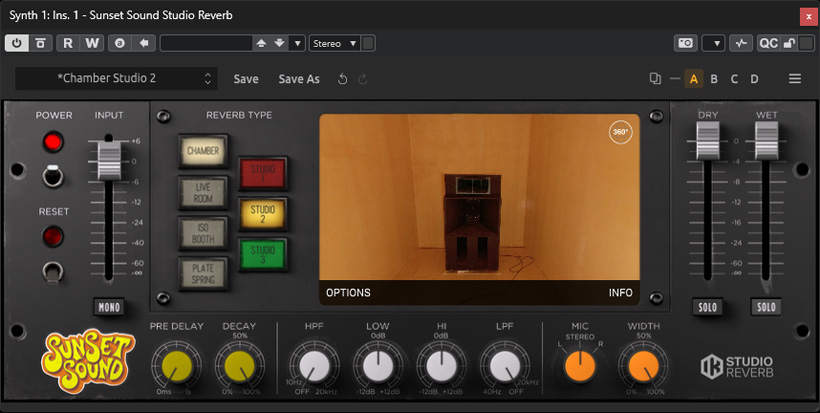Click the copy snapshot icon
Image resolution: width=820 pixels, height=413 pixels.
(x=655, y=79)
